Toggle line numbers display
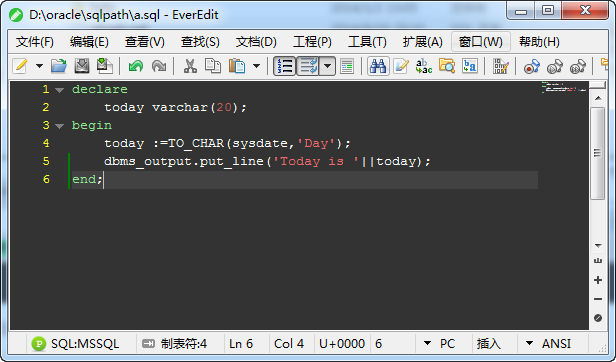 [x=284, y=66]
